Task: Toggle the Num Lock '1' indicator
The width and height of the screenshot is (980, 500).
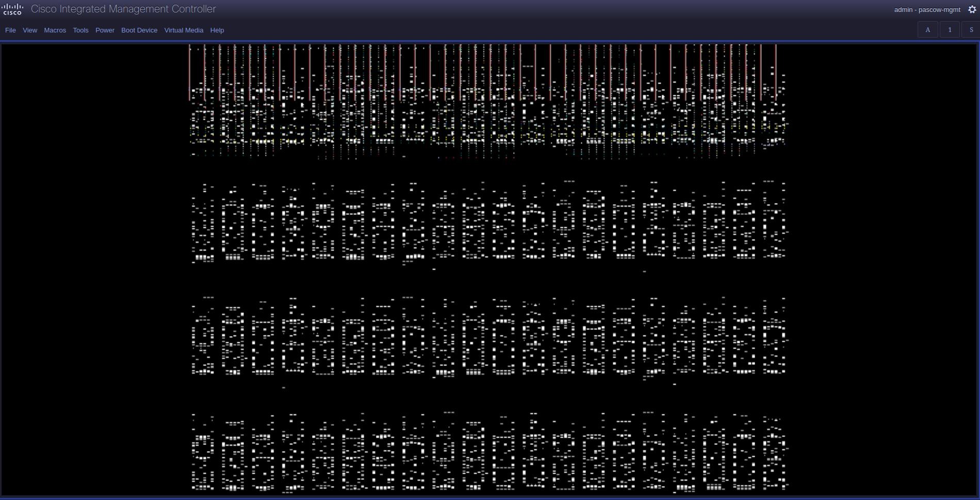Action: point(950,30)
